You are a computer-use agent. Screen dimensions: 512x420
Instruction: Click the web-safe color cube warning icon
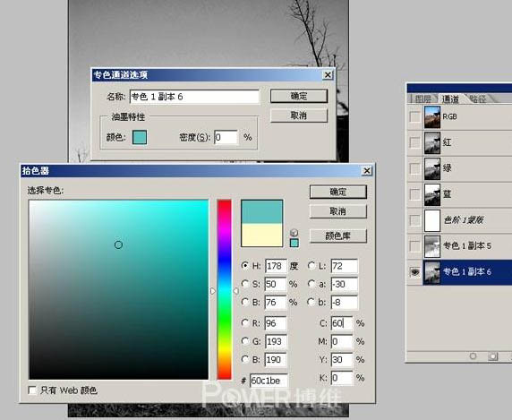[x=294, y=232]
